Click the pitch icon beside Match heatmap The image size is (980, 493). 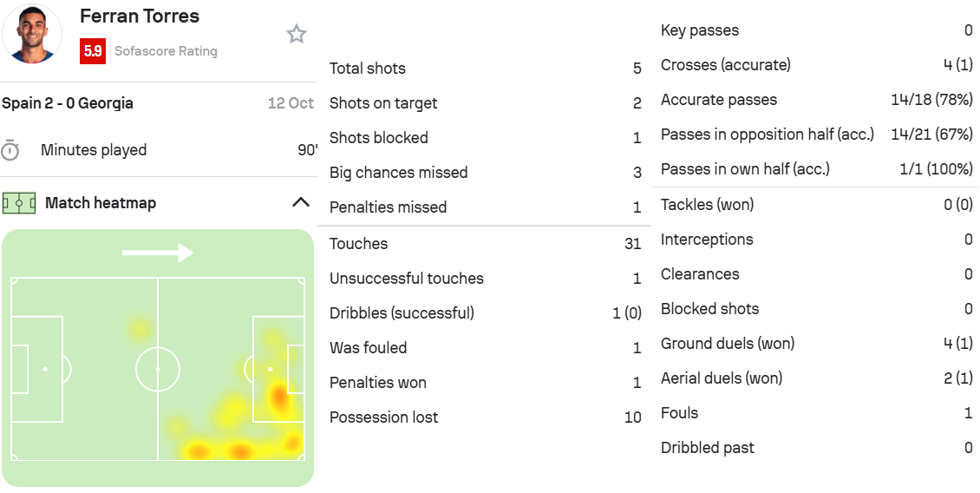(18, 203)
